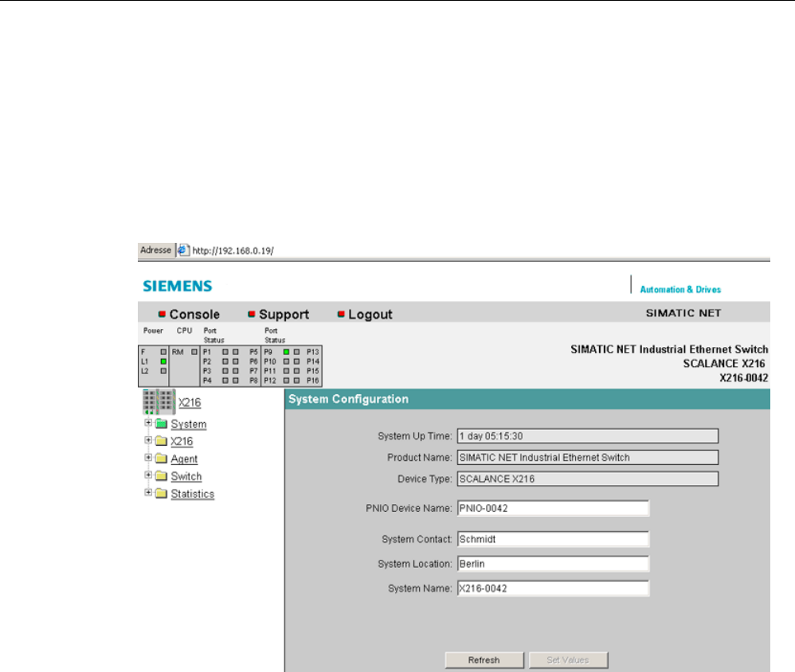Viewport: 795px width, 672px height.
Task: Expand the Switch tree node
Action: pyautogui.click(x=148, y=475)
